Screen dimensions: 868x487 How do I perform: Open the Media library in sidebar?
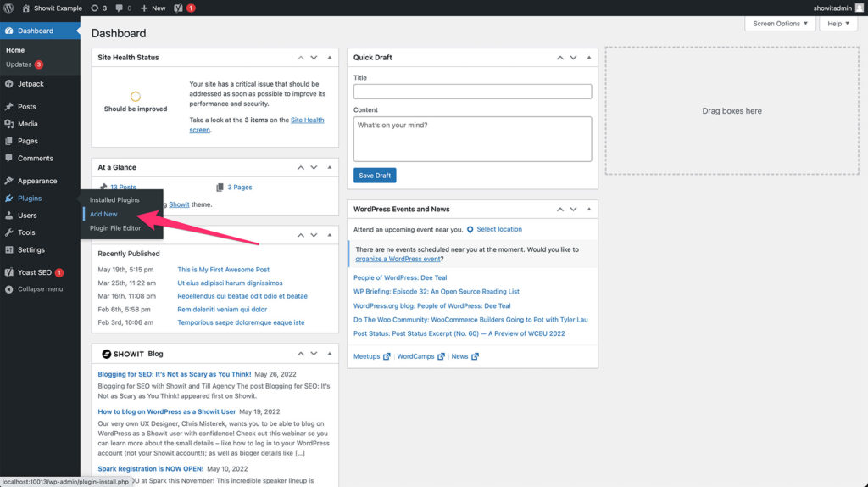(x=27, y=124)
